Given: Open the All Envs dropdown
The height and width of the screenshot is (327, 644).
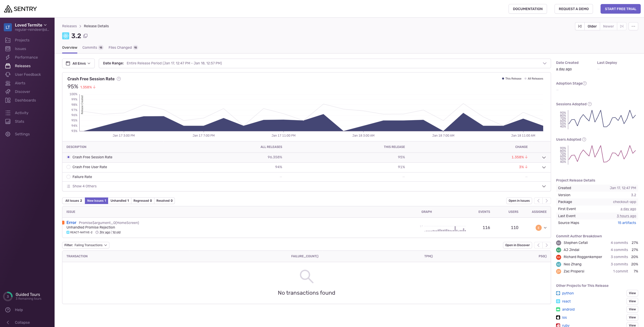Looking at the screenshot, I should 78,63.
